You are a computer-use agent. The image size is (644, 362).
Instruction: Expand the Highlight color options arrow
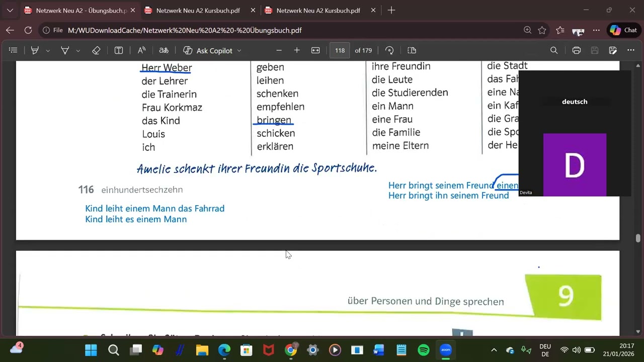click(48, 51)
